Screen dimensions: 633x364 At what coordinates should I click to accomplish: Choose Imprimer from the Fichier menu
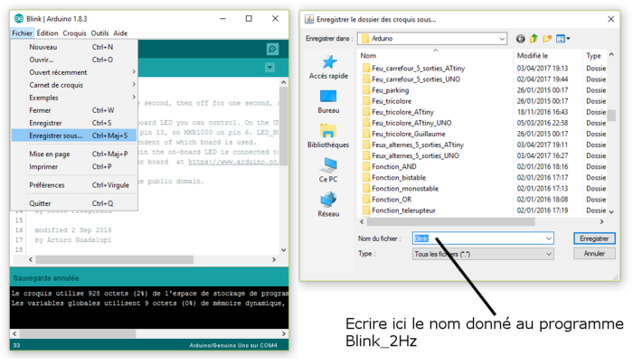point(74,166)
